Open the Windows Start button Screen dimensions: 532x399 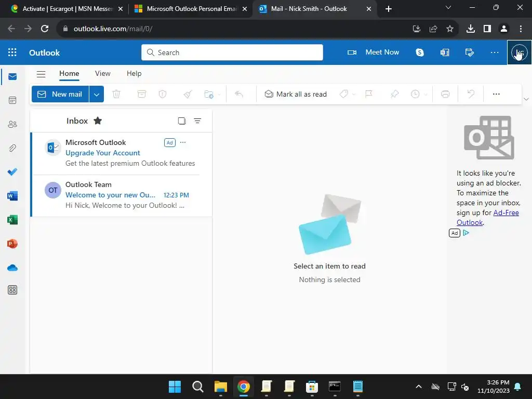pos(175,387)
